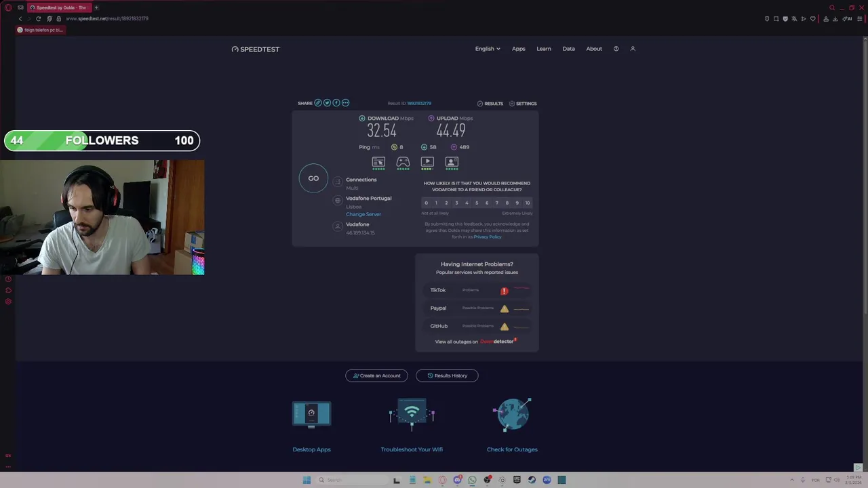Image resolution: width=868 pixels, height=488 pixels.
Task: Rate recommendation score 0
Action: coord(426,203)
